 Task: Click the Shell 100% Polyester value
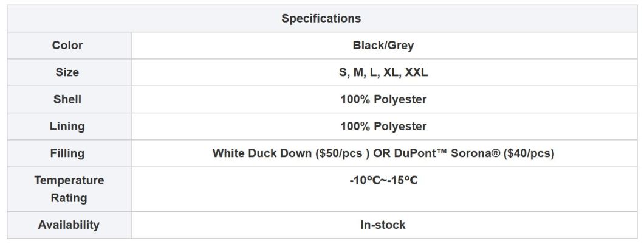(x=383, y=99)
